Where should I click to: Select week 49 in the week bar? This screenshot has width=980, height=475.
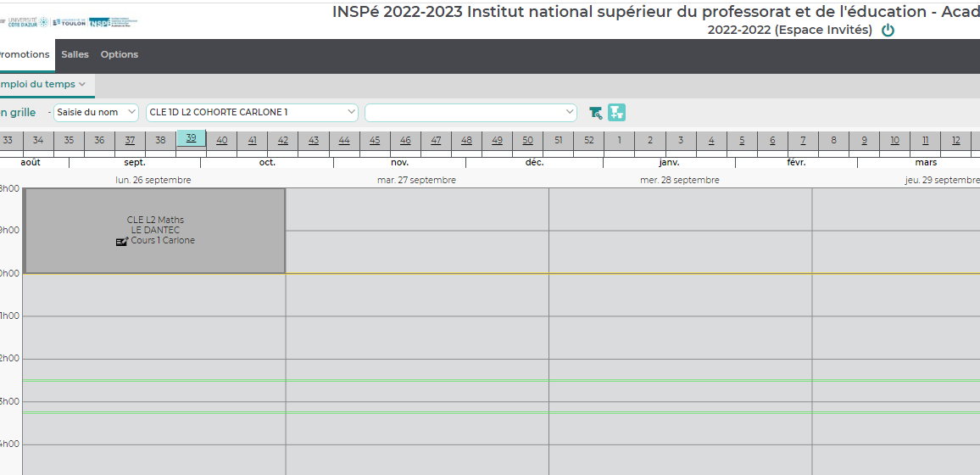click(x=498, y=140)
